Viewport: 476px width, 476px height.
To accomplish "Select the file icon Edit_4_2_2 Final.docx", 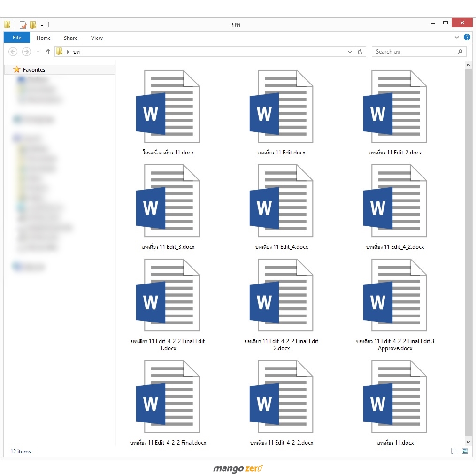I will 168,397.
